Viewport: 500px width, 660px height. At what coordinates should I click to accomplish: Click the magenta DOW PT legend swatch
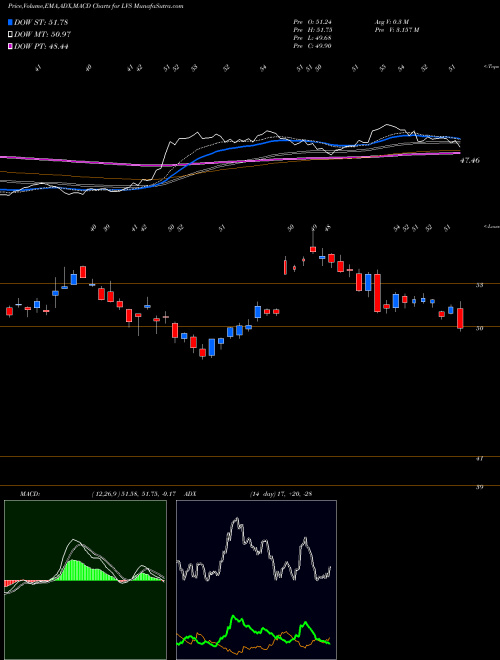[11, 46]
